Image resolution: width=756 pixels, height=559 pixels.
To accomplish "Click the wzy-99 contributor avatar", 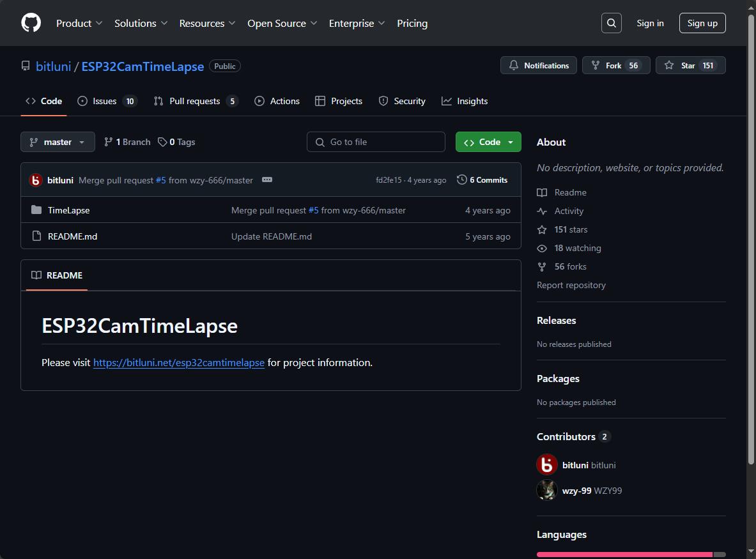I will coord(547,491).
